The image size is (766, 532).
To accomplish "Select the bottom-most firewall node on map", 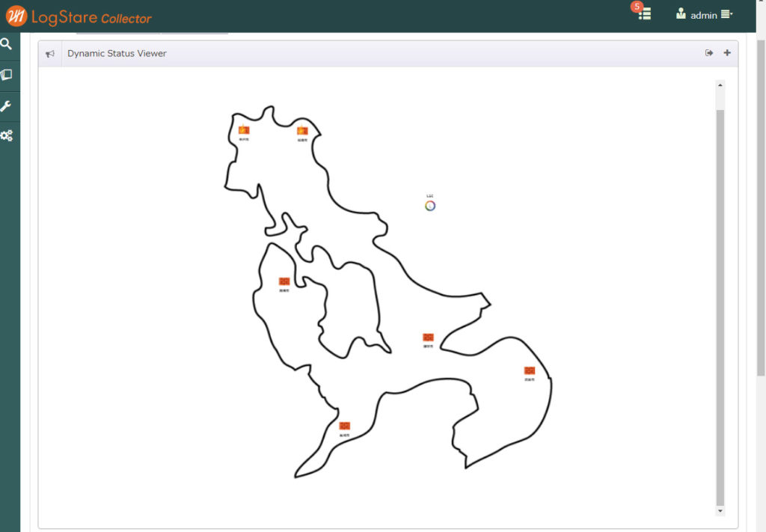I will (344, 426).
